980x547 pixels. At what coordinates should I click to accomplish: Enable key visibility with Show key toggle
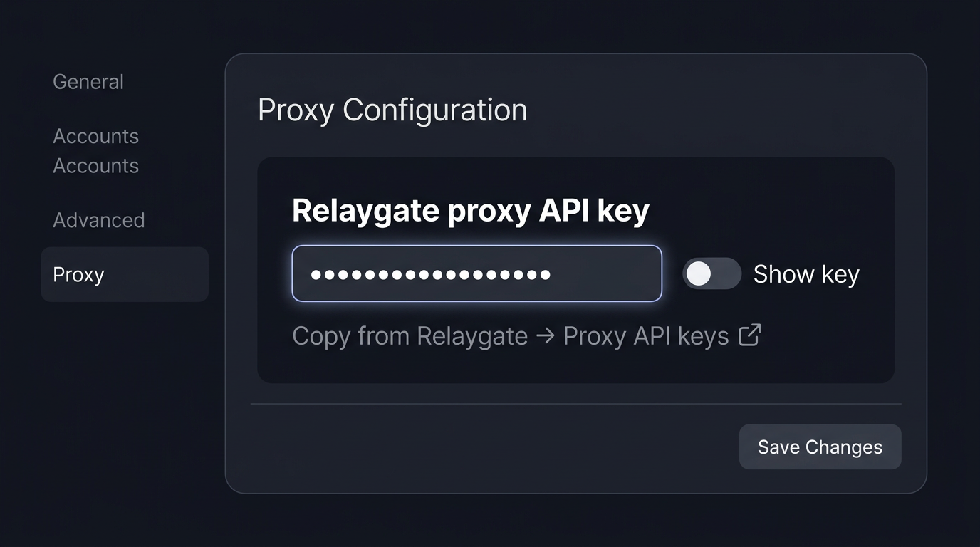click(711, 273)
